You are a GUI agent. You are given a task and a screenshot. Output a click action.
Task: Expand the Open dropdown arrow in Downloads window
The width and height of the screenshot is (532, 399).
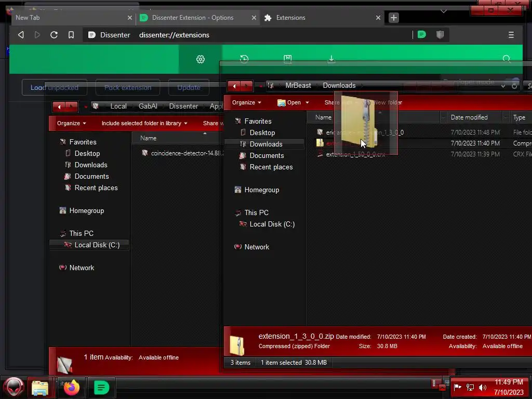click(x=307, y=102)
